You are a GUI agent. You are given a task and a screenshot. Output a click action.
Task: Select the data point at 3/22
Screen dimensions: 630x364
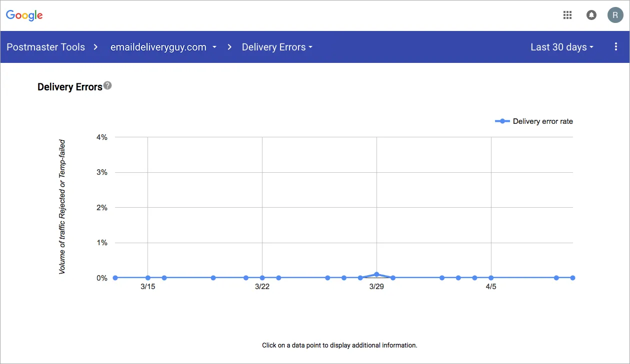tap(262, 278)
